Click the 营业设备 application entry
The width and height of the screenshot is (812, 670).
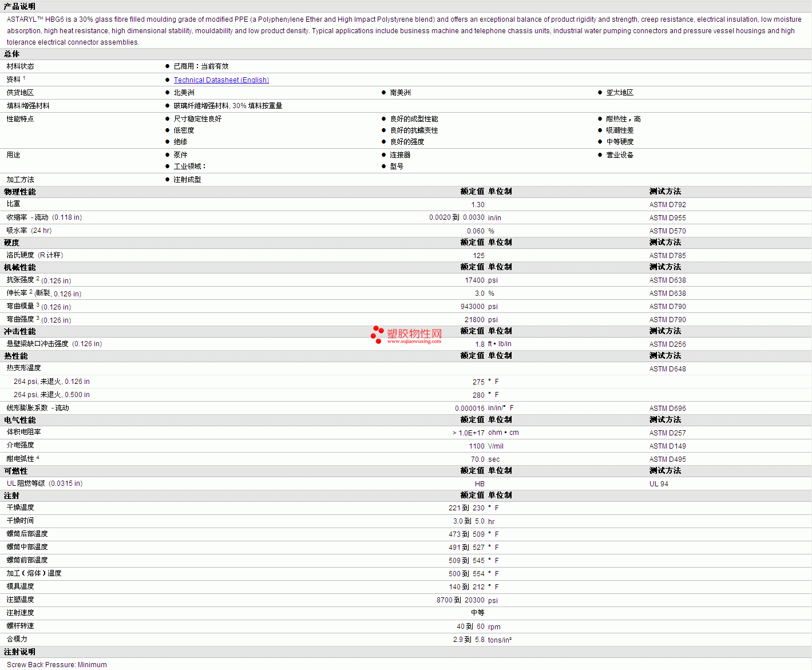coord(620,155)
